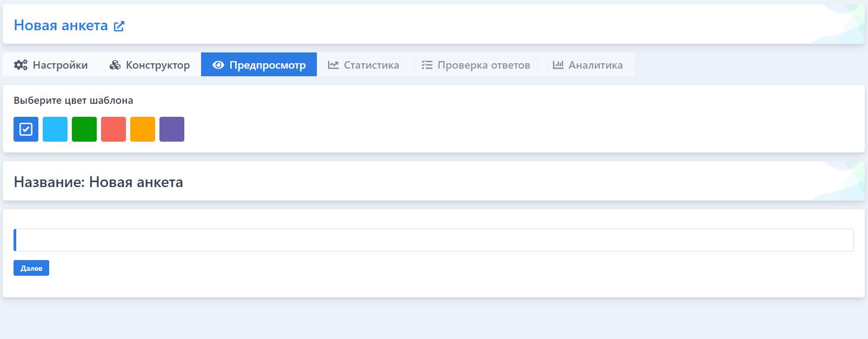
Task: Toggle the checked blue template color box
Action: (26, 129)
